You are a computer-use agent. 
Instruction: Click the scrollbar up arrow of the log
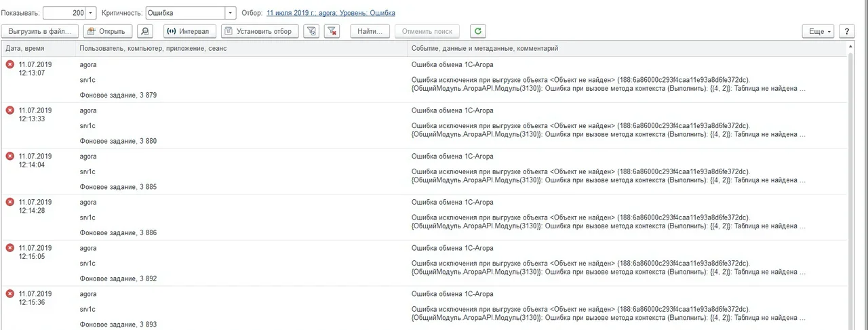coord(850,48)
